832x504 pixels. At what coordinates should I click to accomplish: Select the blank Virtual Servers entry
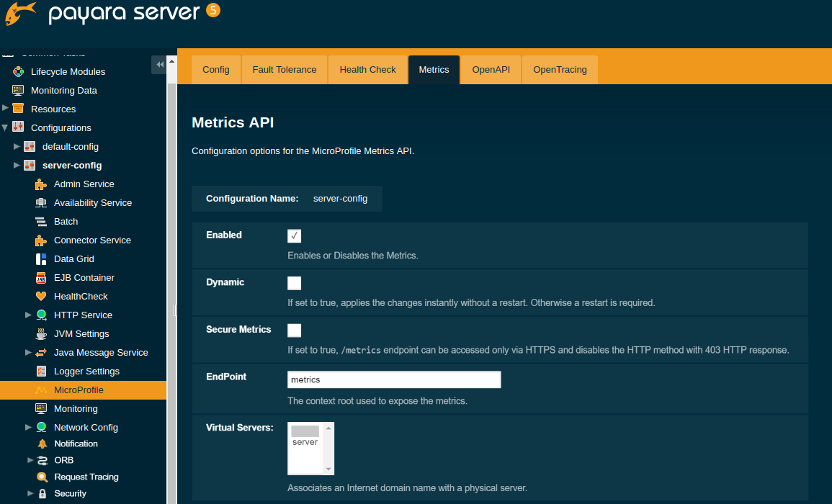(305, 431)
